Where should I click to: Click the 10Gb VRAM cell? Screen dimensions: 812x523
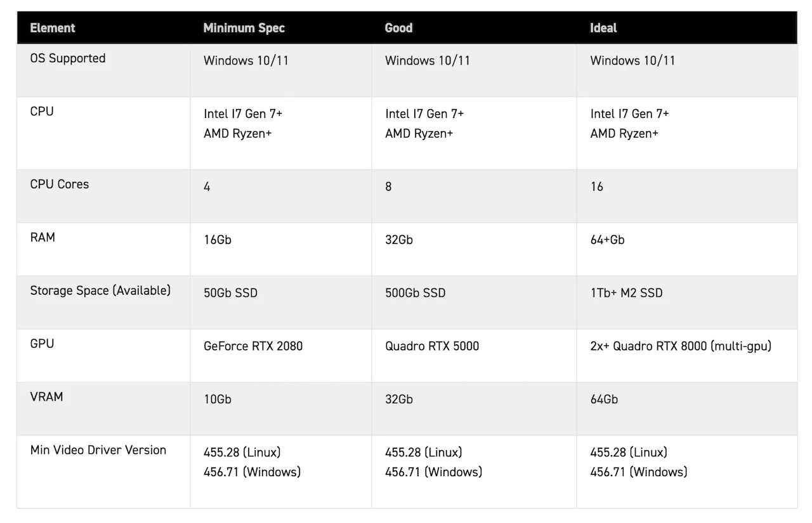pyautogui.click(x=217, y=399)
